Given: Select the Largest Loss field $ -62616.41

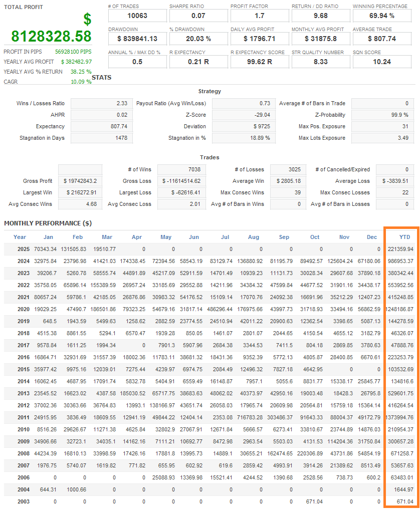Looking at the screenshot, I should [x=181, y=192].
